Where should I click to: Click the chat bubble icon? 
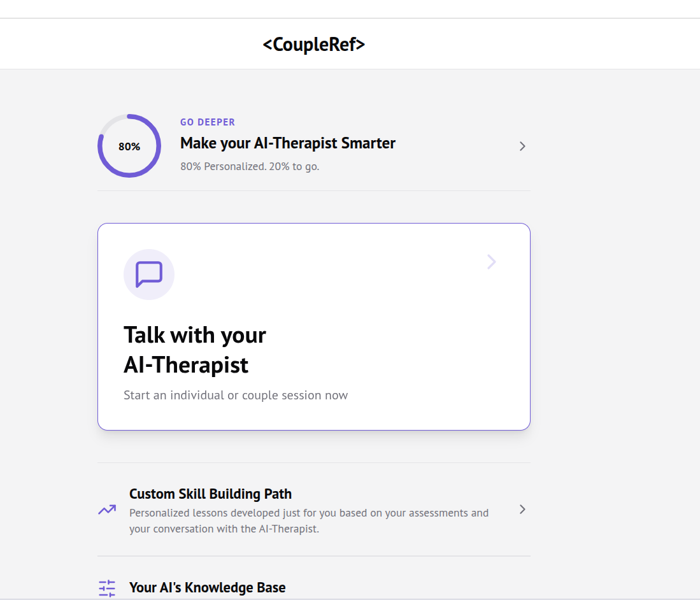149,275
